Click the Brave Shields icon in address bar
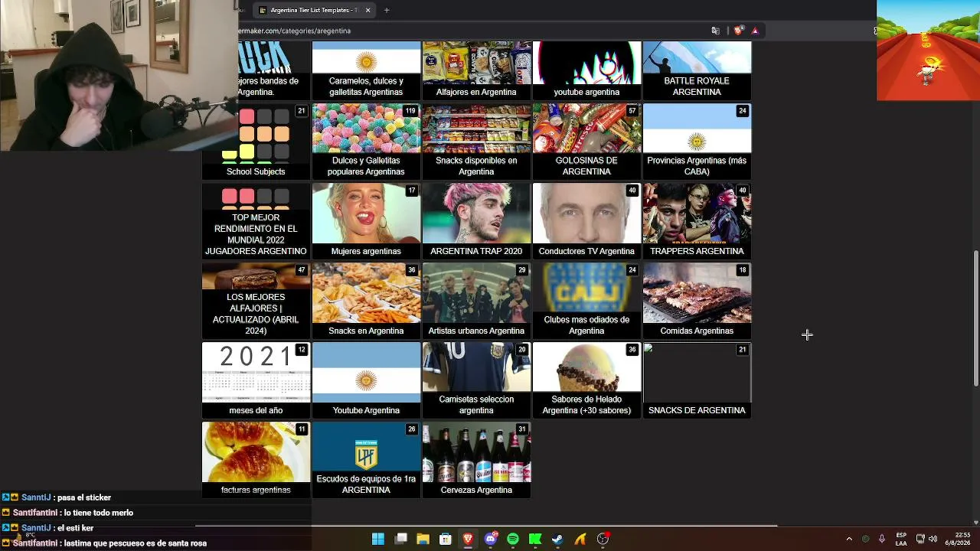980x551 pixels. (738, 31)
